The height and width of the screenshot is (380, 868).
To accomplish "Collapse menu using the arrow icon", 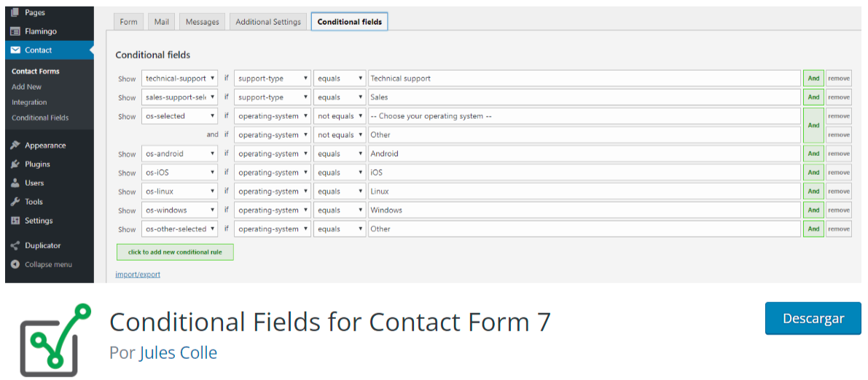I will (x=15, y=265).
